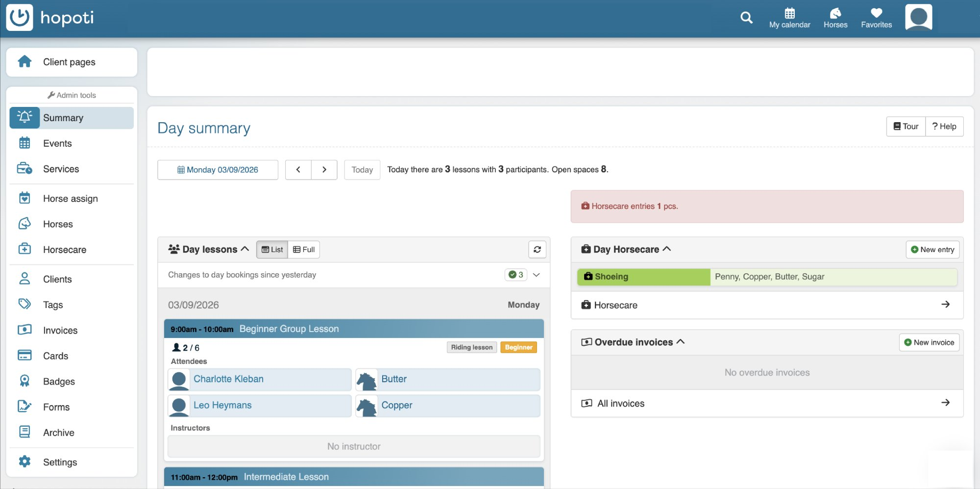
Task: Click the refresh icon on Day lessons panel
Action: tap(537, 249)
